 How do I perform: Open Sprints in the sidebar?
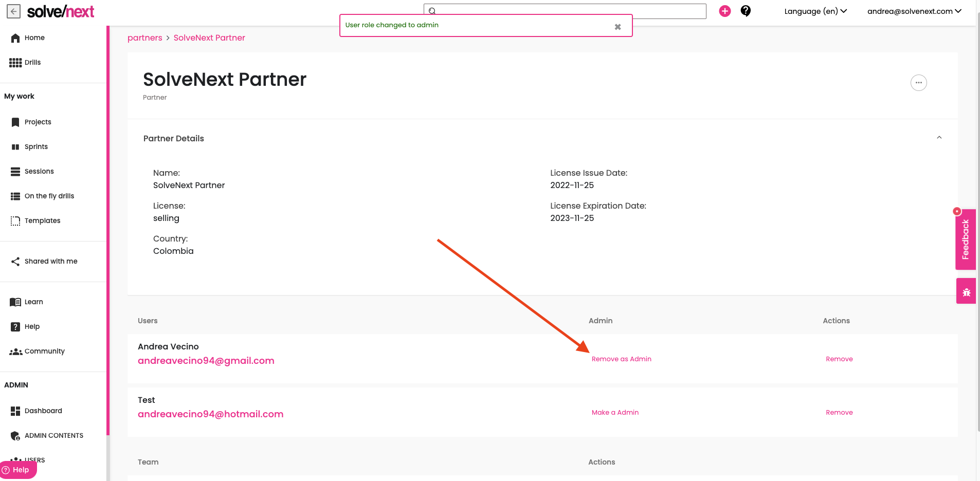pyautogui.click(x=36, y=147)
